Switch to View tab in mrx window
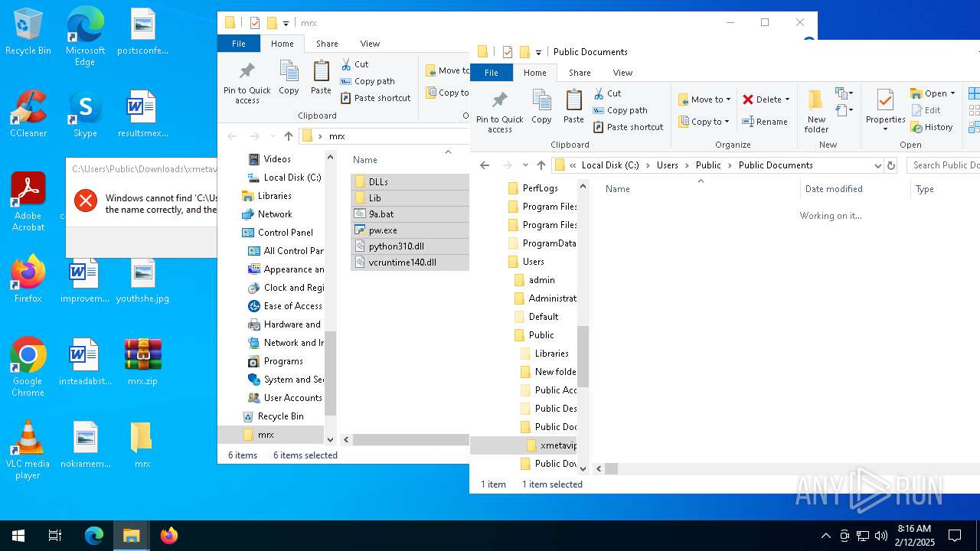The image size is (980, 551). (370, 44)
